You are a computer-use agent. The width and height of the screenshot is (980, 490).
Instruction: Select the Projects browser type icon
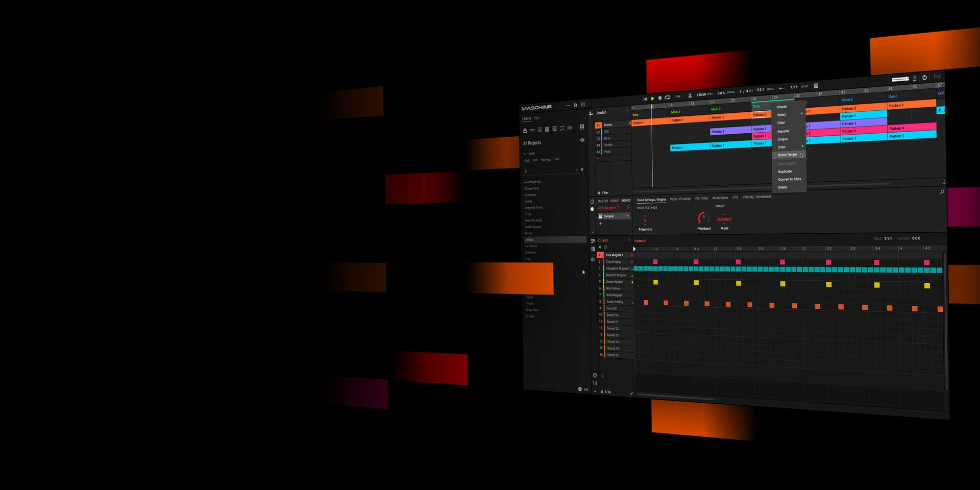pyautogui.click(x=525, y=131)
